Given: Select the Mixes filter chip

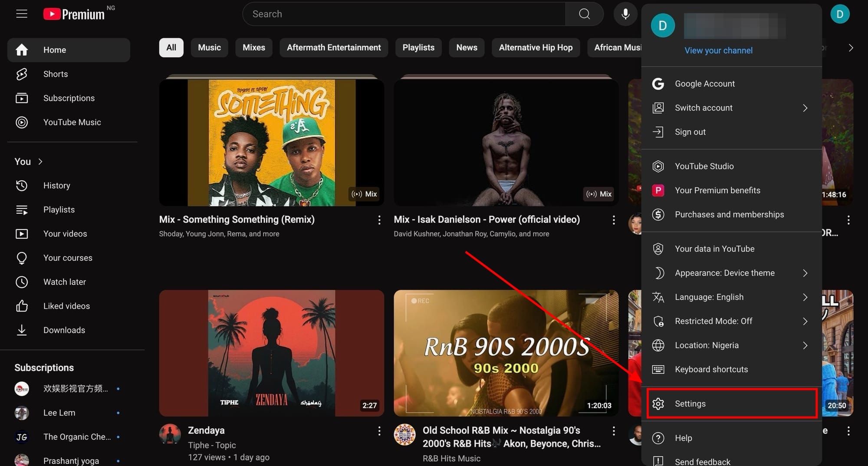Looking at the screenshot, I should coord(254,48).
